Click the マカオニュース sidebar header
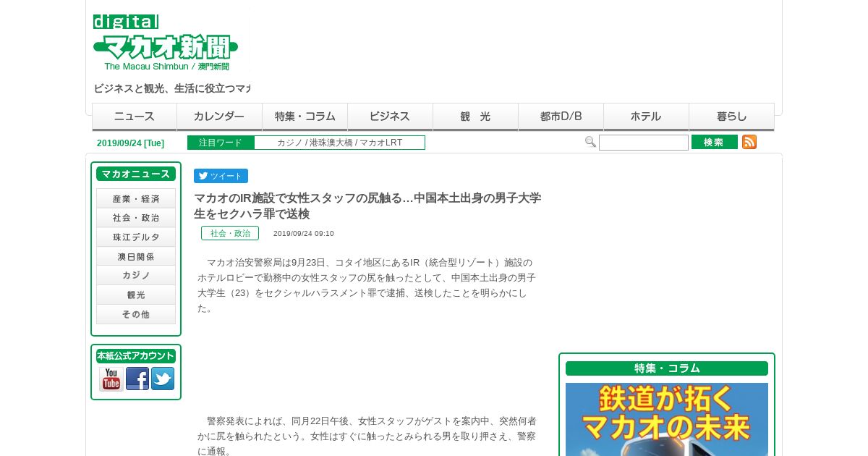 coord(136,174)
